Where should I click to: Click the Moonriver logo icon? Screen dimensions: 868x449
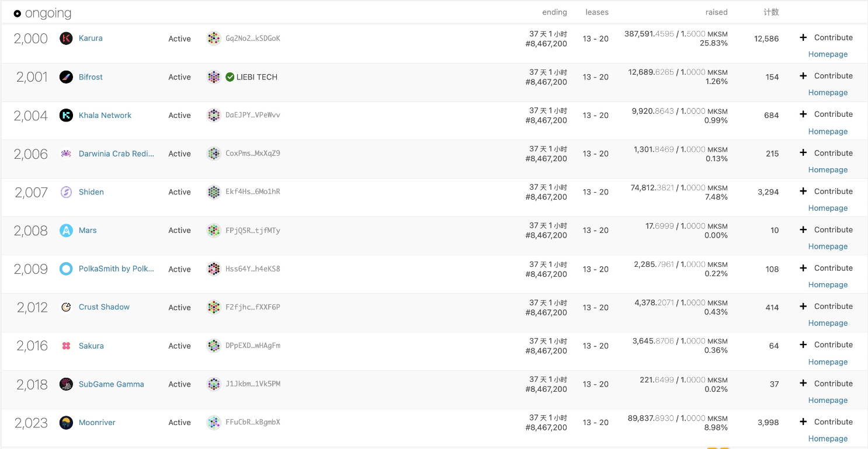pos(66,423)
